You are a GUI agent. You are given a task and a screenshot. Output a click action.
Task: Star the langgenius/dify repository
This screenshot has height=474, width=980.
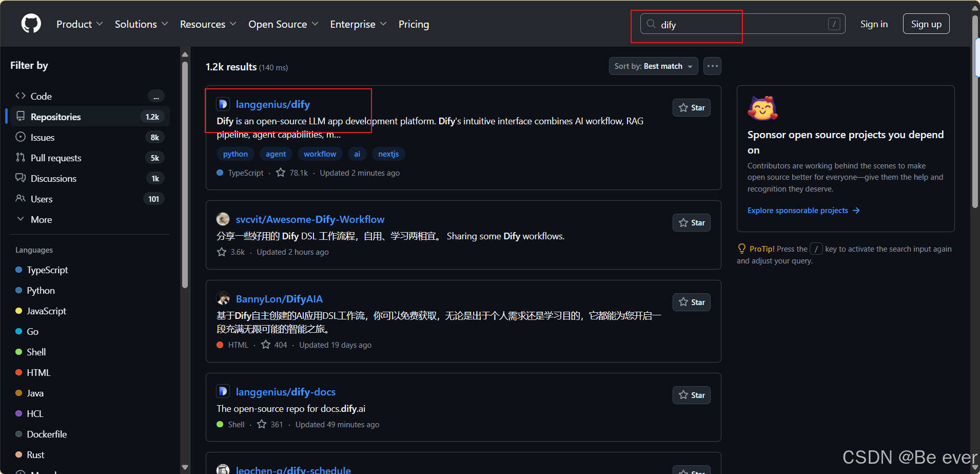tap(691, 107)
